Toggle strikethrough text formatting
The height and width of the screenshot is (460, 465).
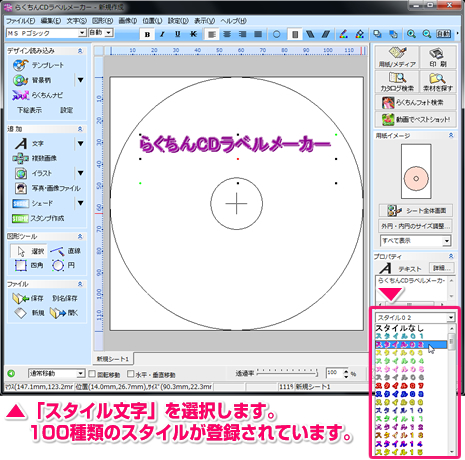coord(193,34)
